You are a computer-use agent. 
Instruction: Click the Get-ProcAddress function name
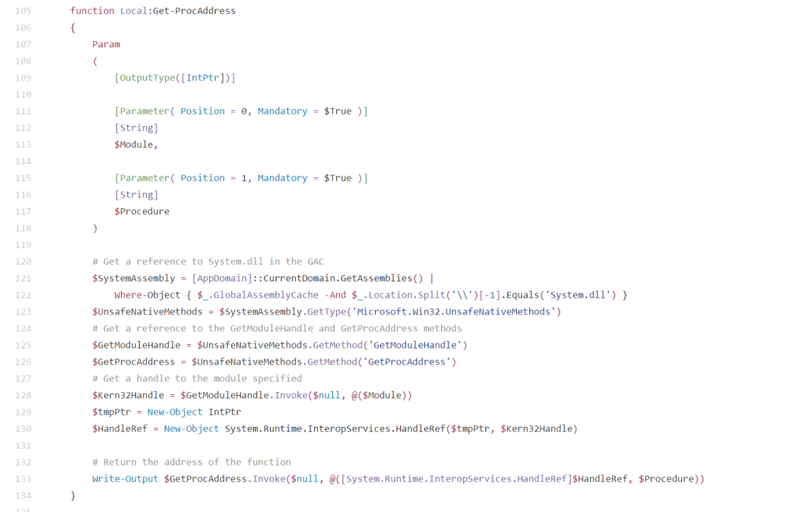[x=194, y=11]
